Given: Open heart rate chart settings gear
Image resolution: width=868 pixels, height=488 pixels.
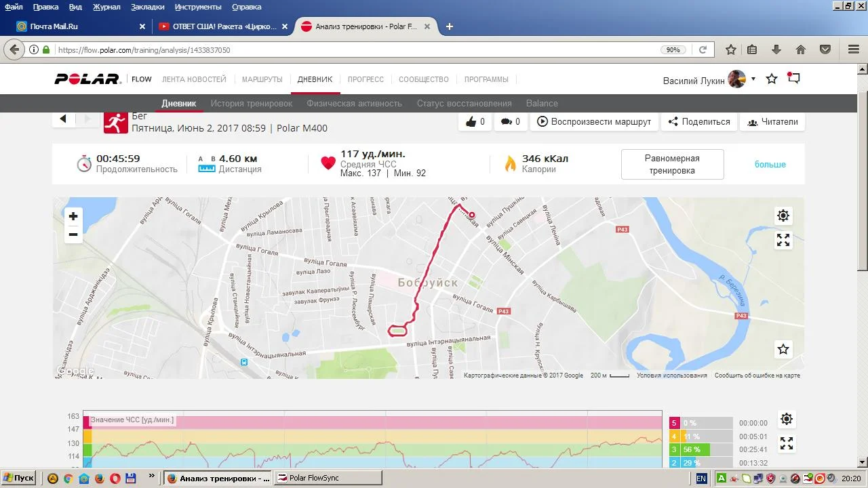Looking at the screenshot, I should point(787,419).
